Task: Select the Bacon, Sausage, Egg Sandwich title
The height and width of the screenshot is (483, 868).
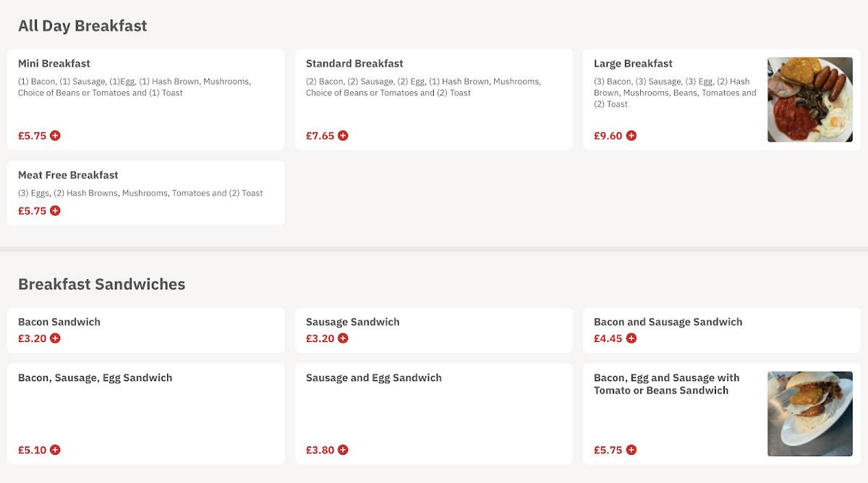Action: tap(95, 377)
